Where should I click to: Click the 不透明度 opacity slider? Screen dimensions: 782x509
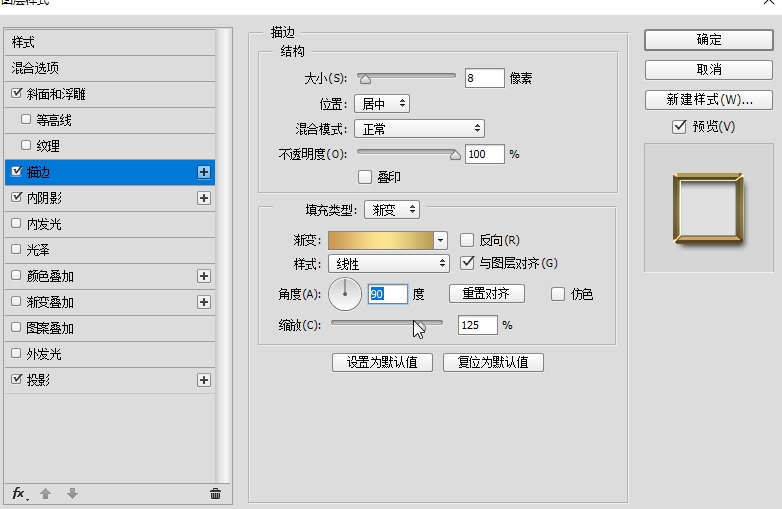[x=408, y=154]
